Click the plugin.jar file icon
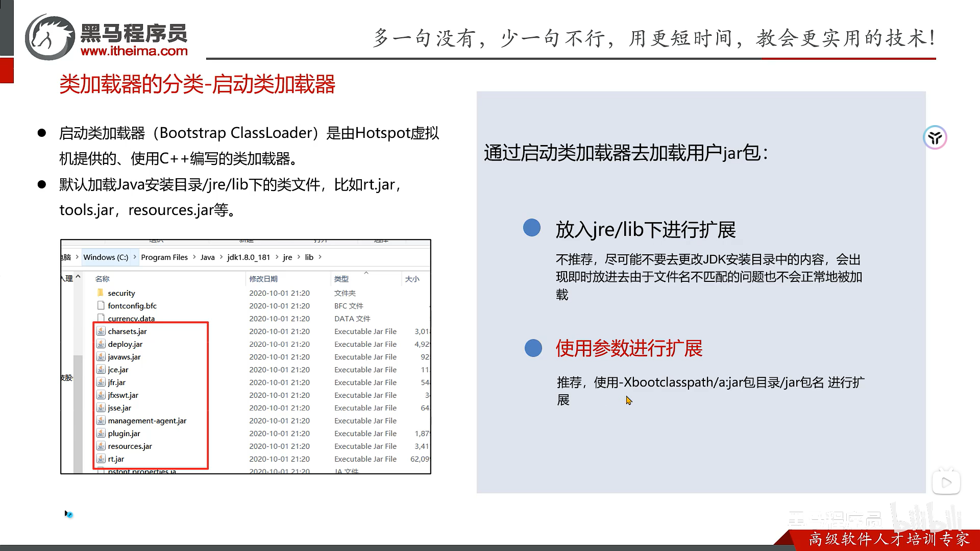Screen dimensions: 980x551 (101, 433)
